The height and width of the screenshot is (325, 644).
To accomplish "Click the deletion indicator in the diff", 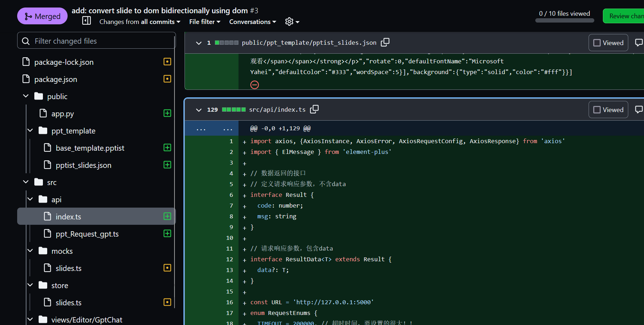I will pyautogui.click(x=255, y=85).
